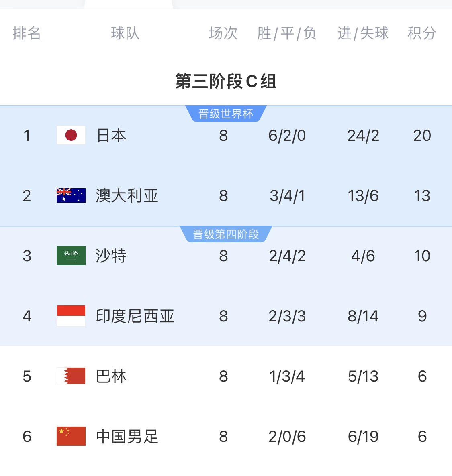
Task: Click the 胜/平/负 column header
Action: [287, 33]
